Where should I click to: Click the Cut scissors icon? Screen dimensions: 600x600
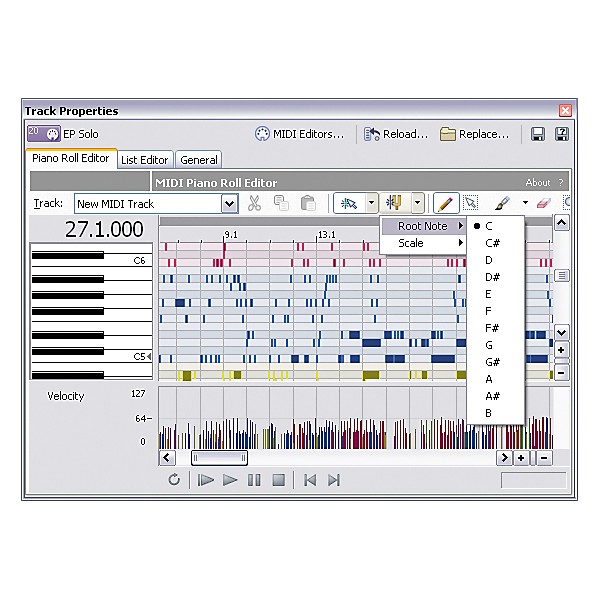pos(254,203)
